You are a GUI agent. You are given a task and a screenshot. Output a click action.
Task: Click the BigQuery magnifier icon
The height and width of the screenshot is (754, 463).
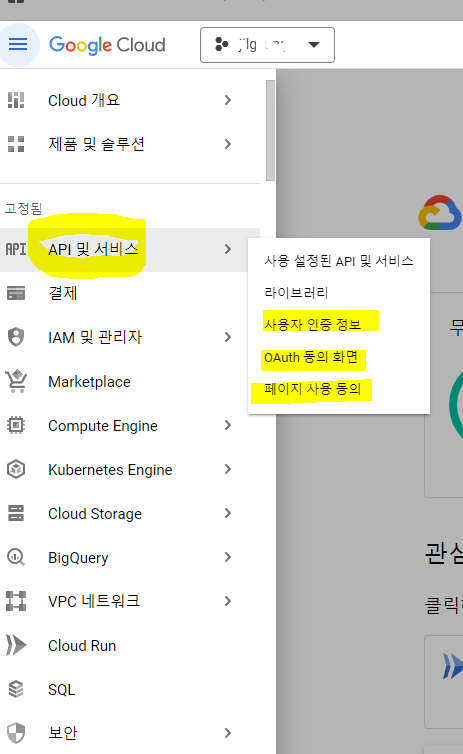click(16, 557)
